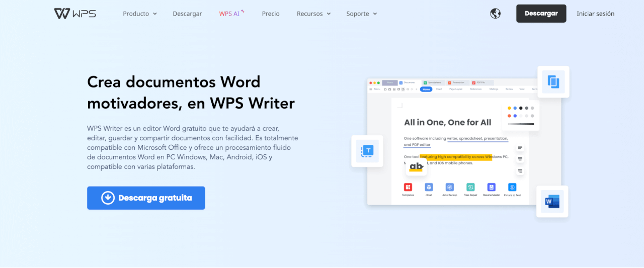This screenshot has width=644, height=268.
Task: Click the dark Descargar button
Action: point(541,14)
